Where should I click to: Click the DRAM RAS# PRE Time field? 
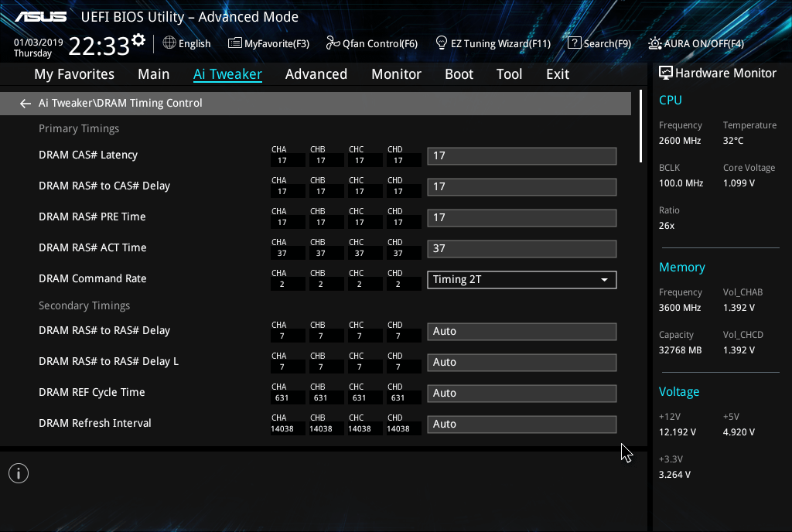(x=522, y=217)
